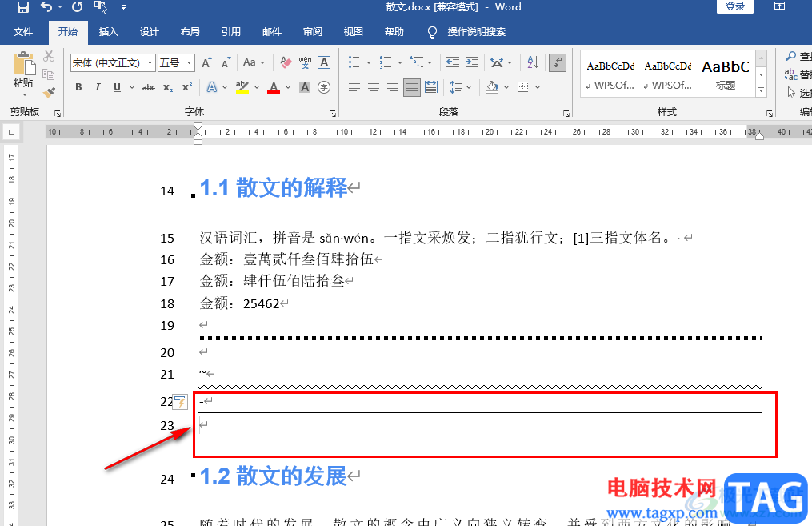The width and height of the screenshot is (812, 526).
Task: Apply character shading icon
Action: point(305,87)
